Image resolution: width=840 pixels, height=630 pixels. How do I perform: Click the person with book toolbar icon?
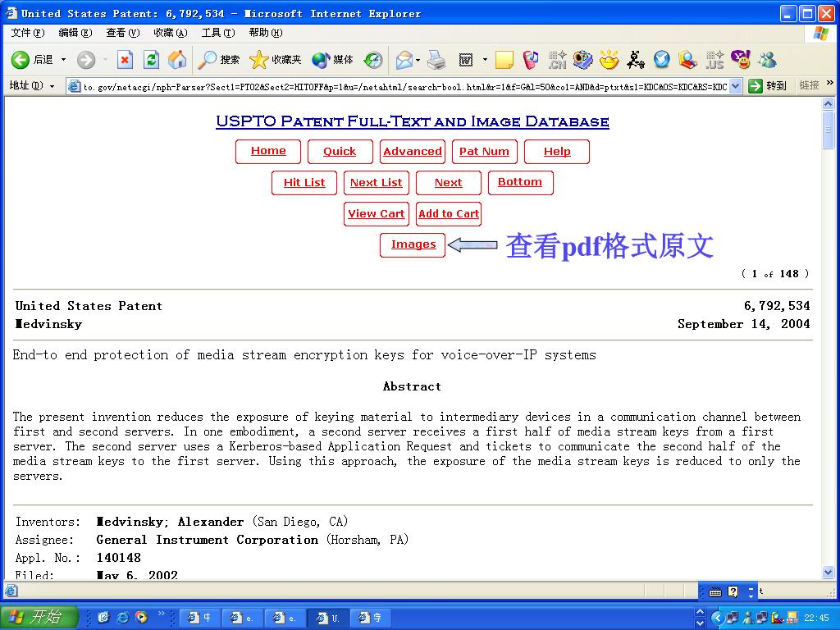688,59
